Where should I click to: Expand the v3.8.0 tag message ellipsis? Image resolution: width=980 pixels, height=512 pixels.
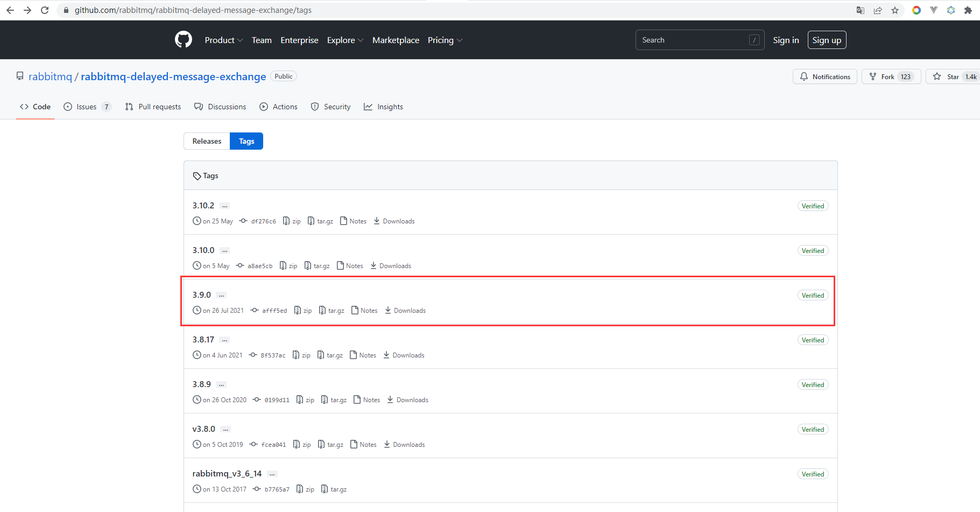click(225, 430)
